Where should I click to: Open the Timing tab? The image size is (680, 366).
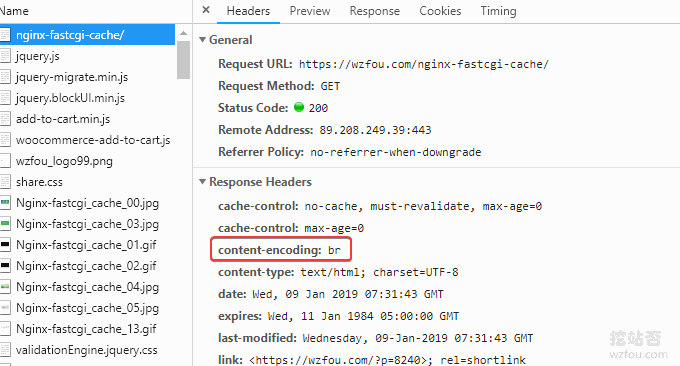[498, 11]
